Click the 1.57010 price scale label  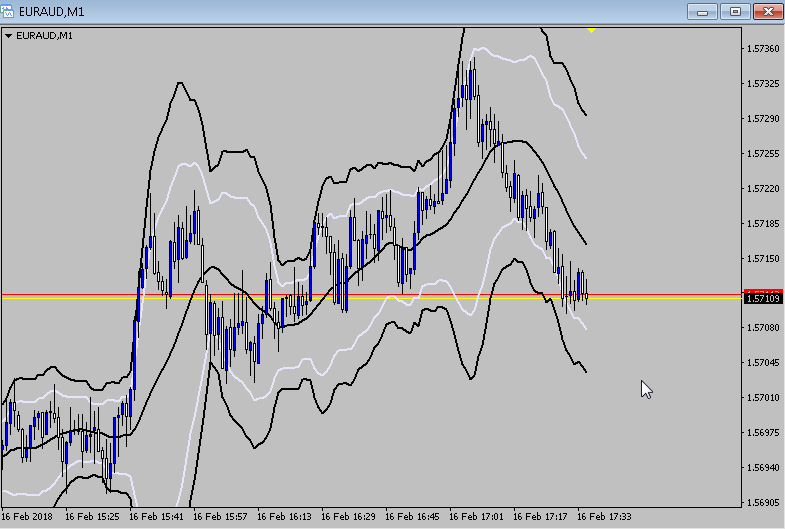coord(763,398)
